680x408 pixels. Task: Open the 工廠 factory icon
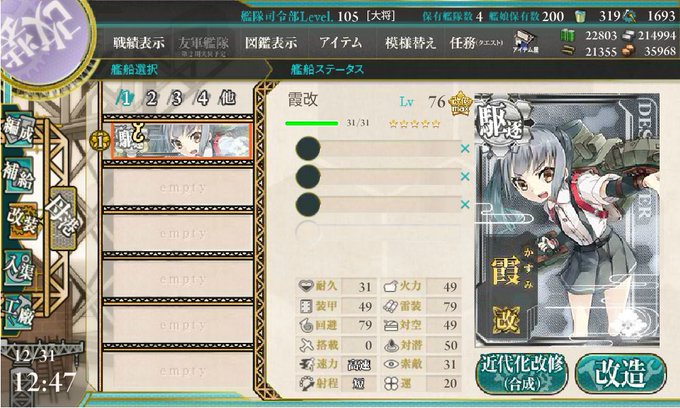click(x=17, y=312)
